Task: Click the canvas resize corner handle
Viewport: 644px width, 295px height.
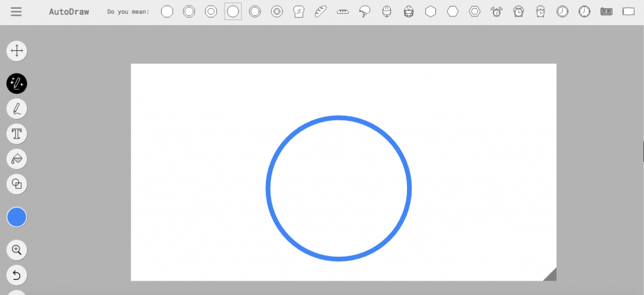Action: 552,276
